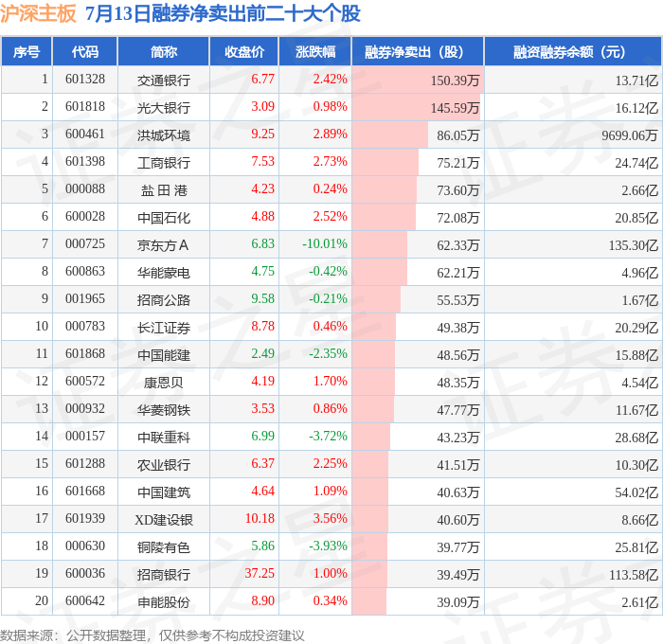Select the 简称 column header

[164, 51]
